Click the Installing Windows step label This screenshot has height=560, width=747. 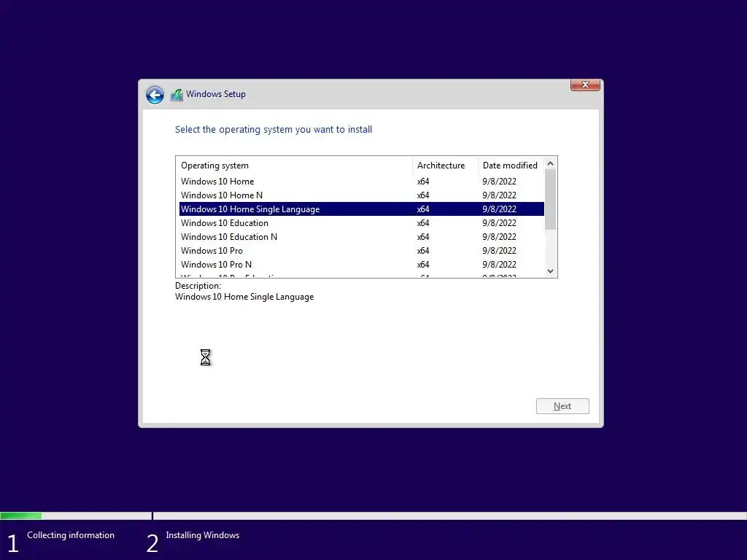point(203,535)
